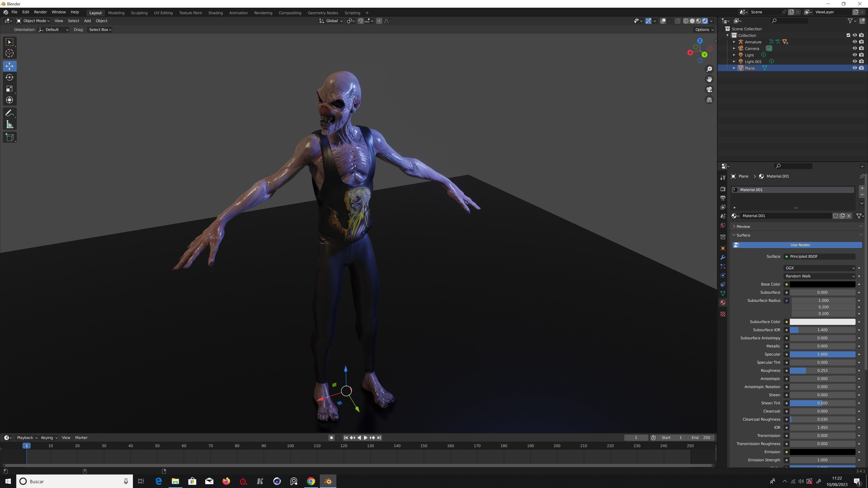The width and height of the screenshot is (868, 488).
Task: Open the Add menu in viewport header
Action: coord(87,21)
